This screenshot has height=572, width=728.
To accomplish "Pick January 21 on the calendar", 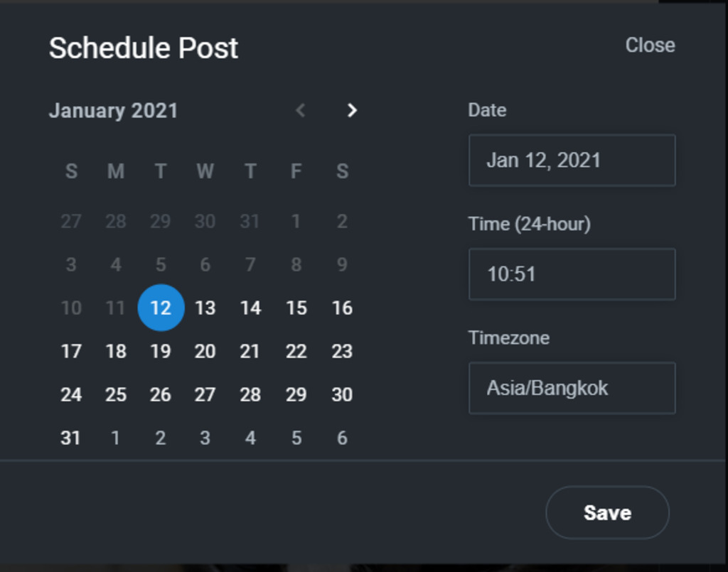I will (x=250, y=351).
